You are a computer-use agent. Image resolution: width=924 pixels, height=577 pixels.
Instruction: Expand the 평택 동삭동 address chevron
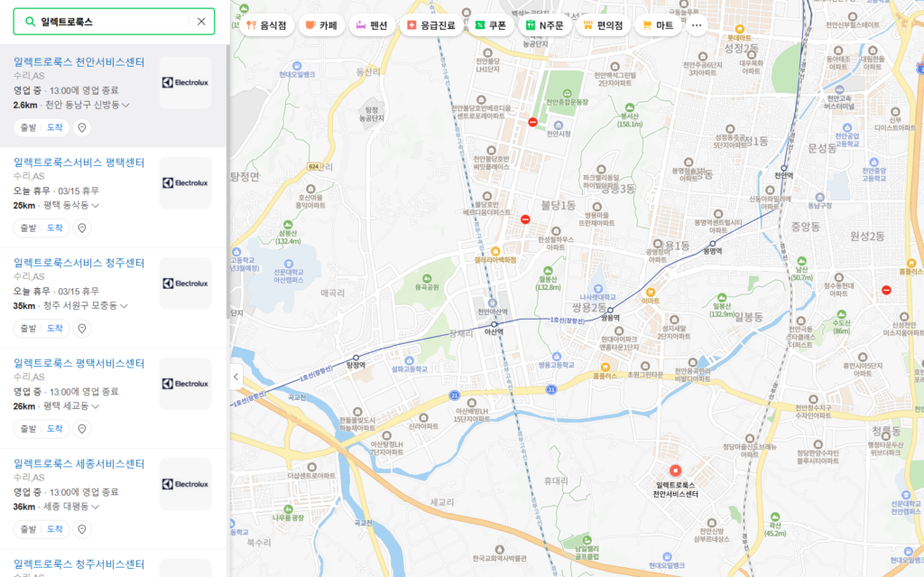point(96,205)
